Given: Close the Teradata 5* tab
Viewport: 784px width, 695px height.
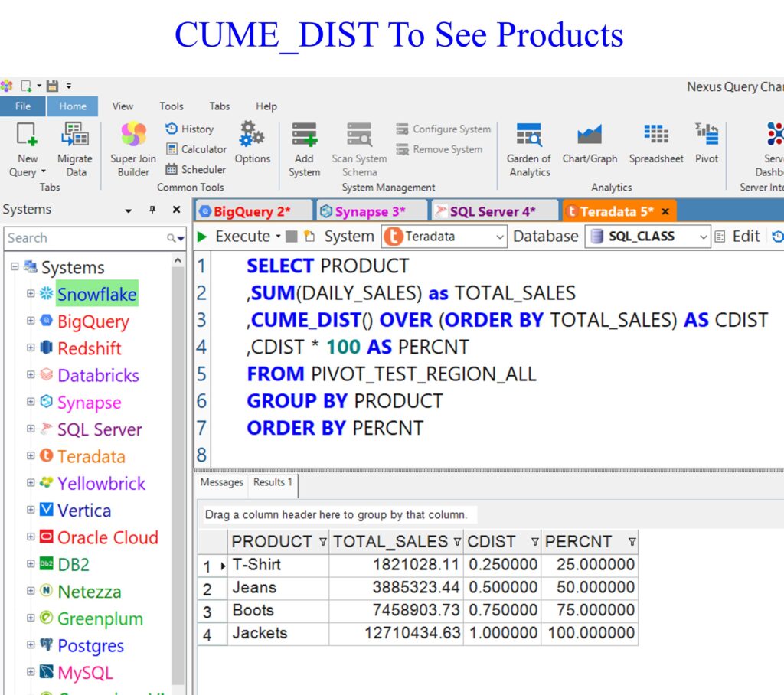Looking at the screenshot, I should 665,211.
